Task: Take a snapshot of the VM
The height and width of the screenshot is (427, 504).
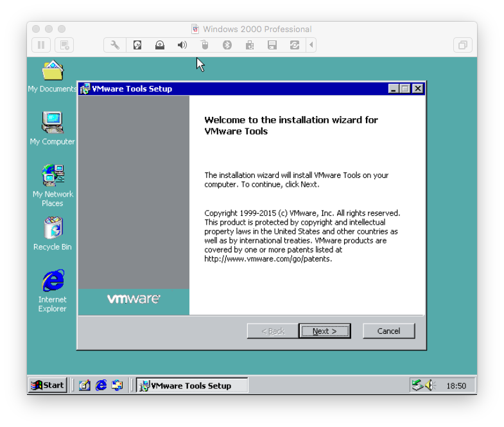Action: (64, 45)
